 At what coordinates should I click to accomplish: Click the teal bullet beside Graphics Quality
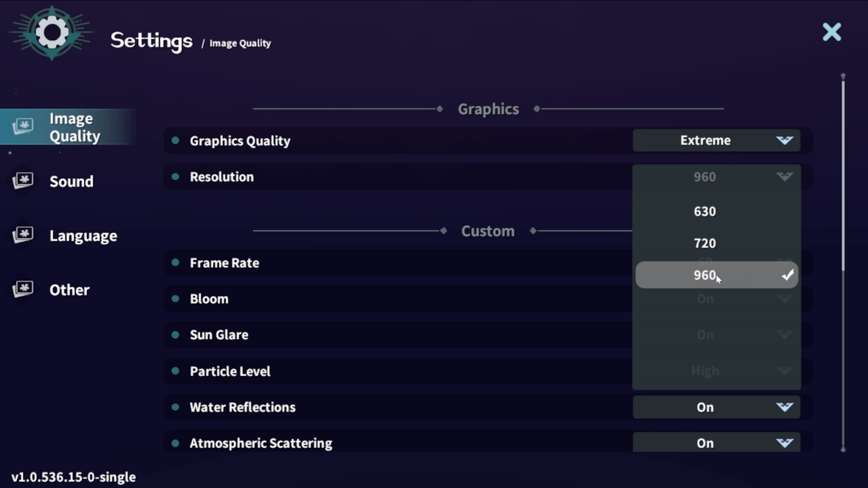(175, 140)
